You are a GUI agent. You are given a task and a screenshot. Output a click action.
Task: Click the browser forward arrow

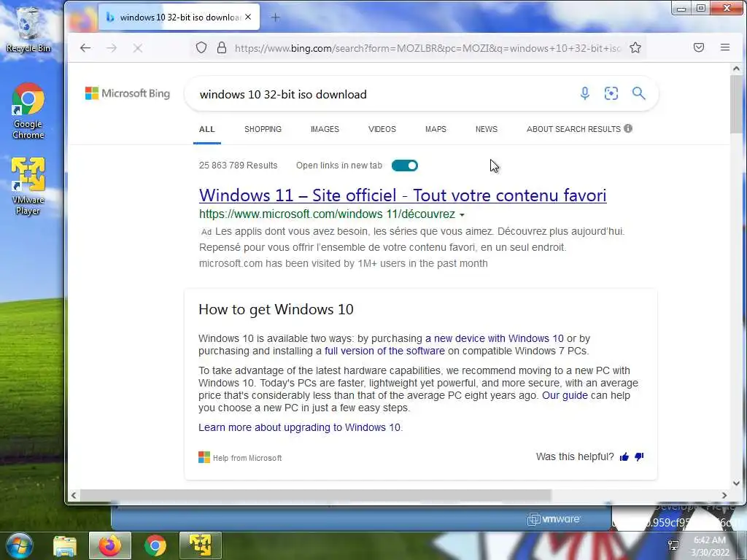[112, 47]
